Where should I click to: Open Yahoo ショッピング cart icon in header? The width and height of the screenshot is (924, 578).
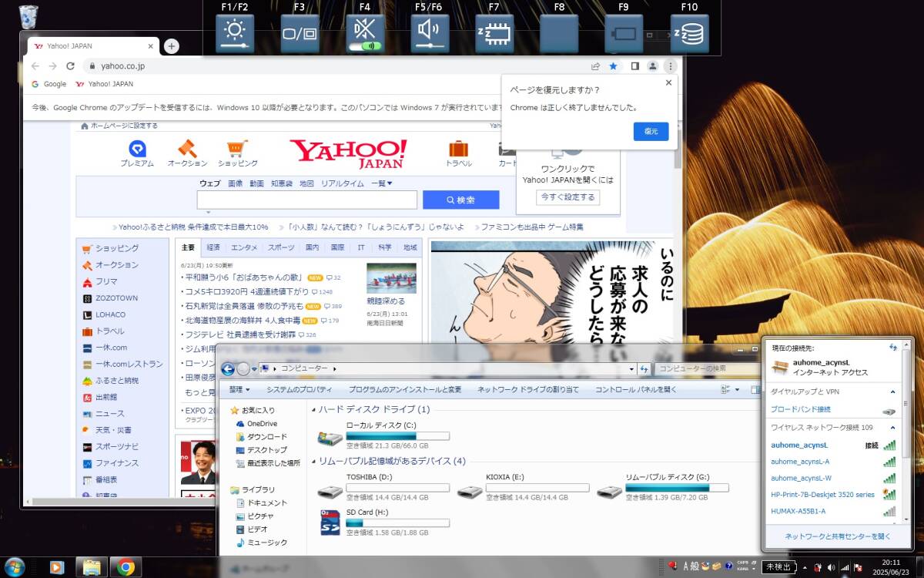coord(237,153)
